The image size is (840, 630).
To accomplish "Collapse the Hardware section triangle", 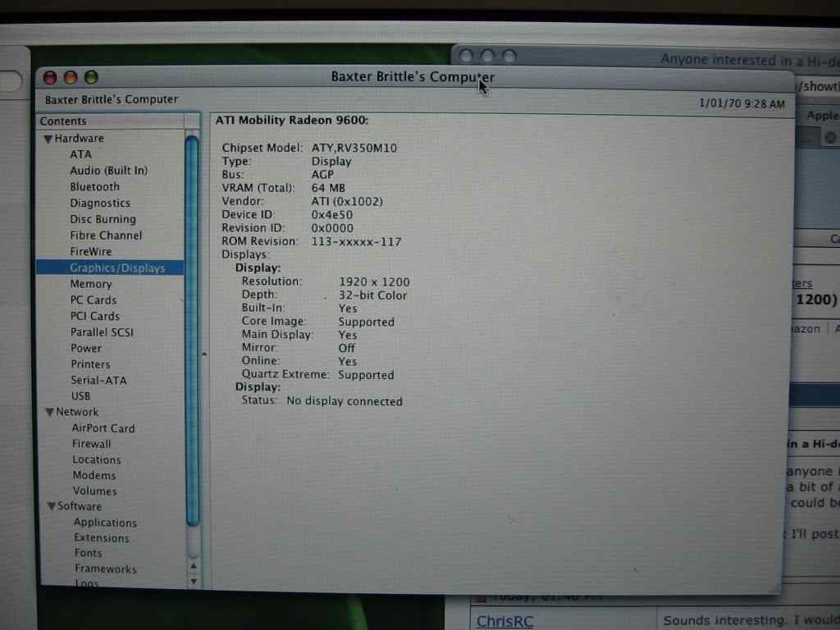I will point(48,139).
